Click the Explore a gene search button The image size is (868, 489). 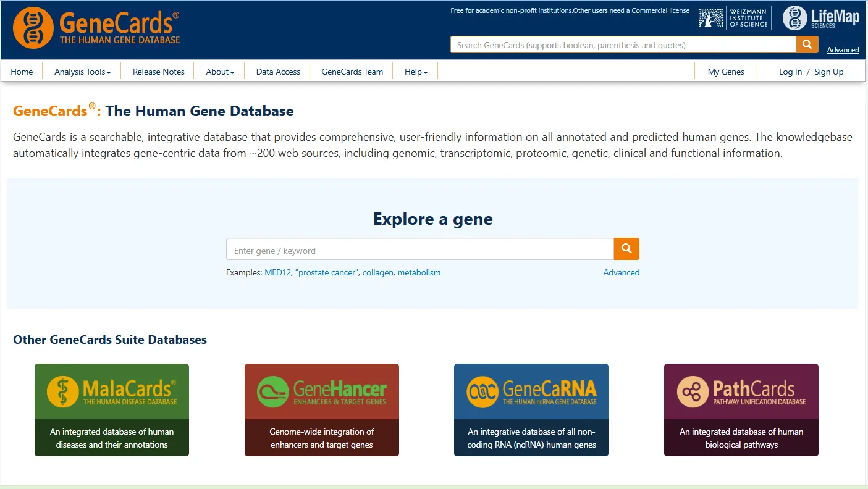click(626, 249)
